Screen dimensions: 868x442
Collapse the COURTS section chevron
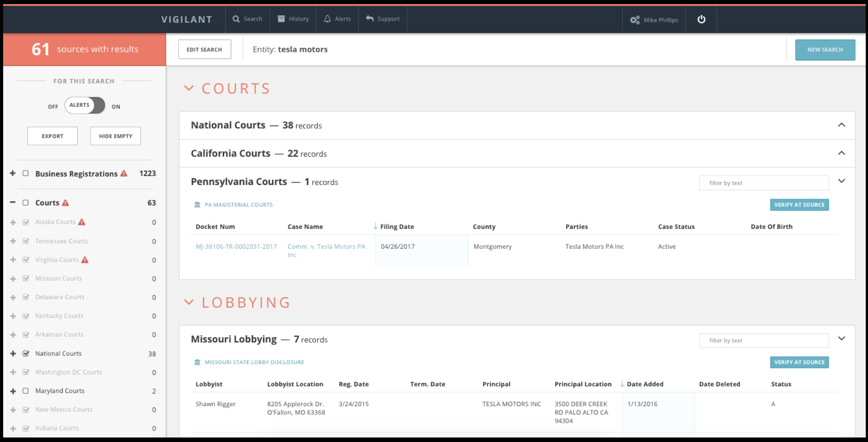click(x=189, y=88)
